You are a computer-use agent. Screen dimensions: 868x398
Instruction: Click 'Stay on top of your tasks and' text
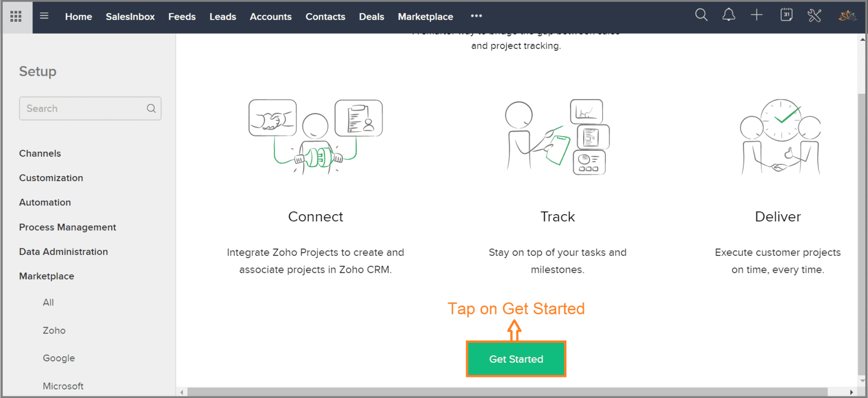[x=558, y=253]
